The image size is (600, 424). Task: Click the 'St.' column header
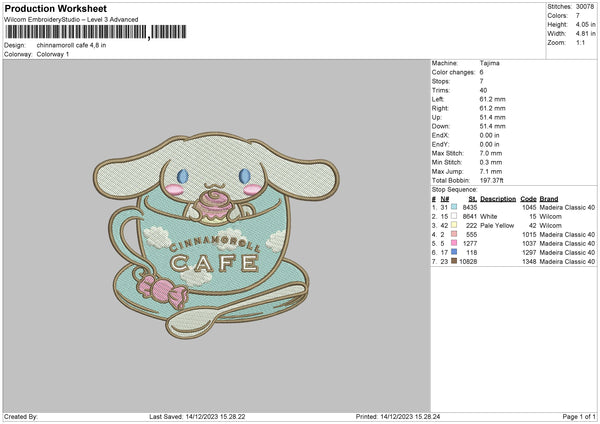click(473, 199)
